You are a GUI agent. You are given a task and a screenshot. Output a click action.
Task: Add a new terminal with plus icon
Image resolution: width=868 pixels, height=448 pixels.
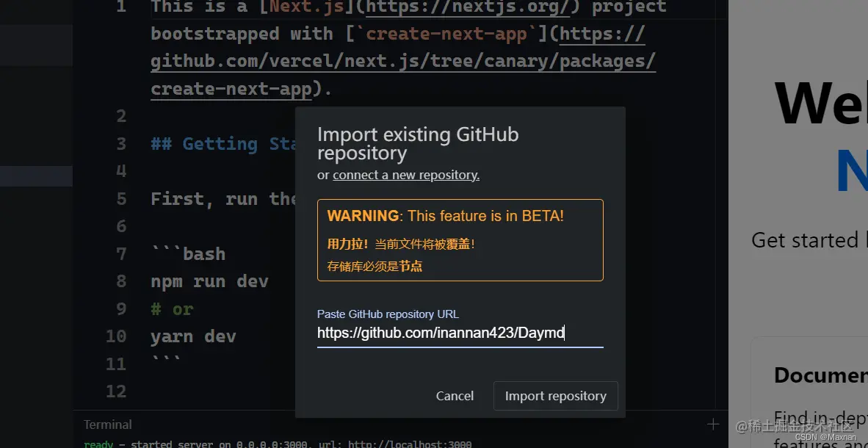(713, 424)
